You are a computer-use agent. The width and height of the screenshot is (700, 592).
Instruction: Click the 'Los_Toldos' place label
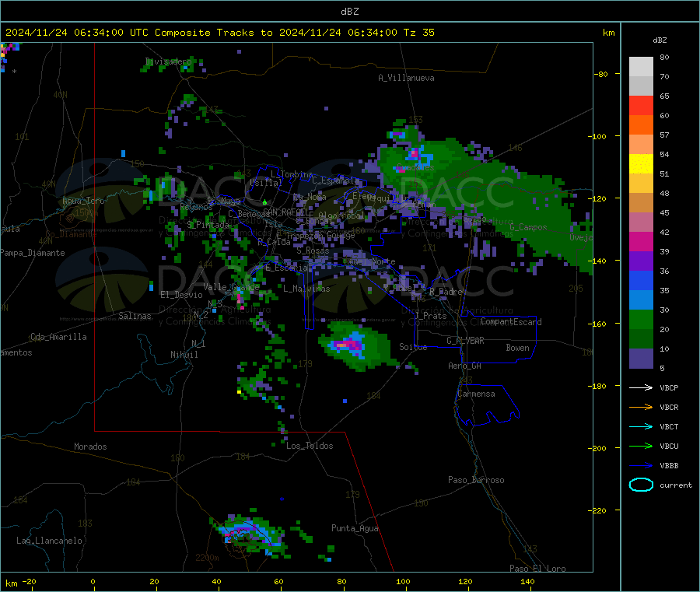310,446
